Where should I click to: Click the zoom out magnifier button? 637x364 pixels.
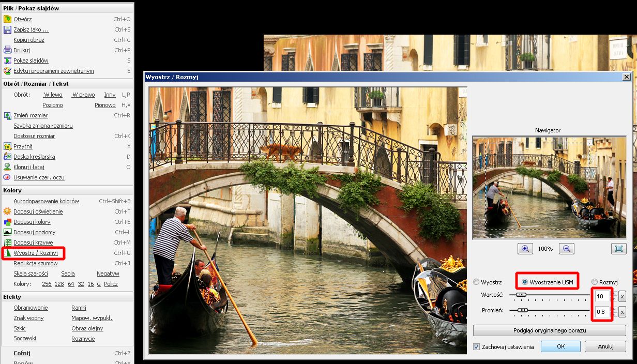coord(567,249)
